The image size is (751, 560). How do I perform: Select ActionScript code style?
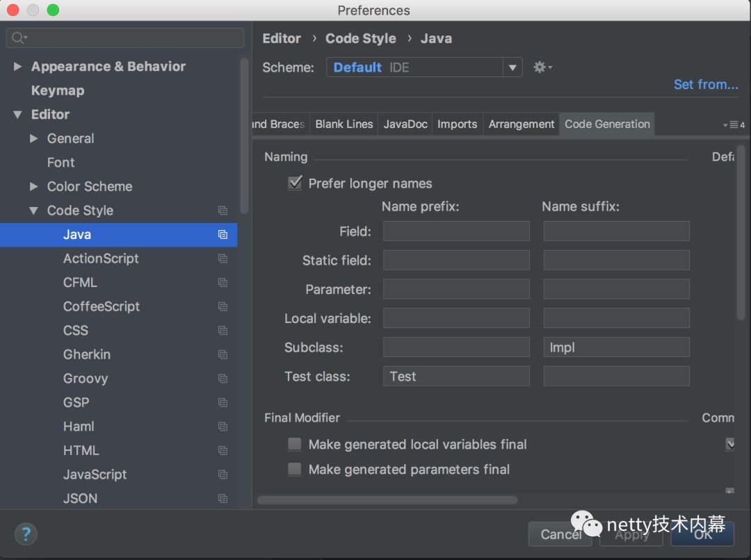coord(119,258)
